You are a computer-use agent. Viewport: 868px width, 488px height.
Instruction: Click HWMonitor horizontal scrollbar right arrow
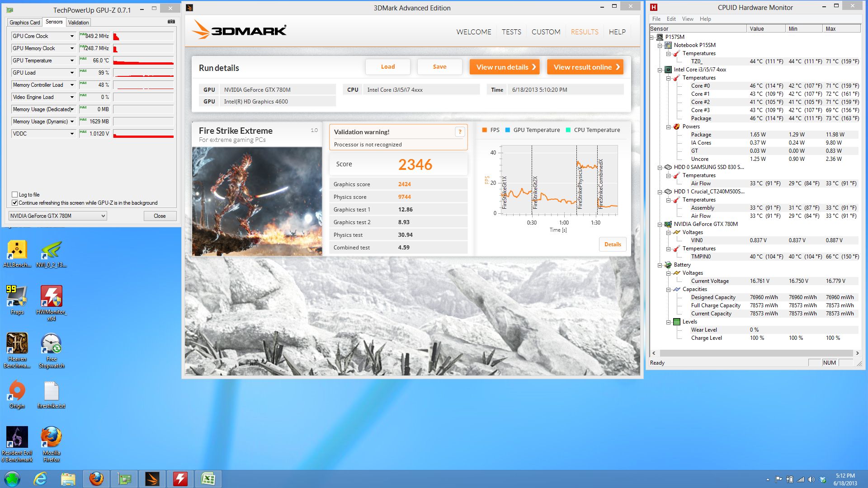pyautogui.click(x=857, y=353)
